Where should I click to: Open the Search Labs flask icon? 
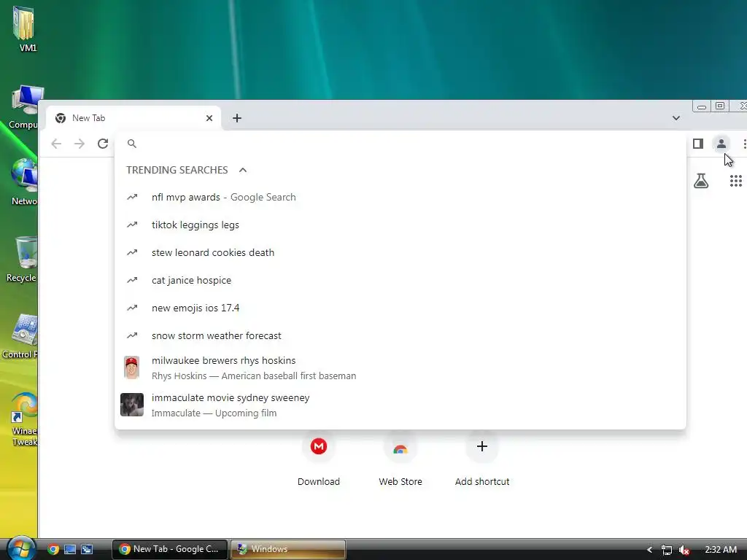click(701, 181)
